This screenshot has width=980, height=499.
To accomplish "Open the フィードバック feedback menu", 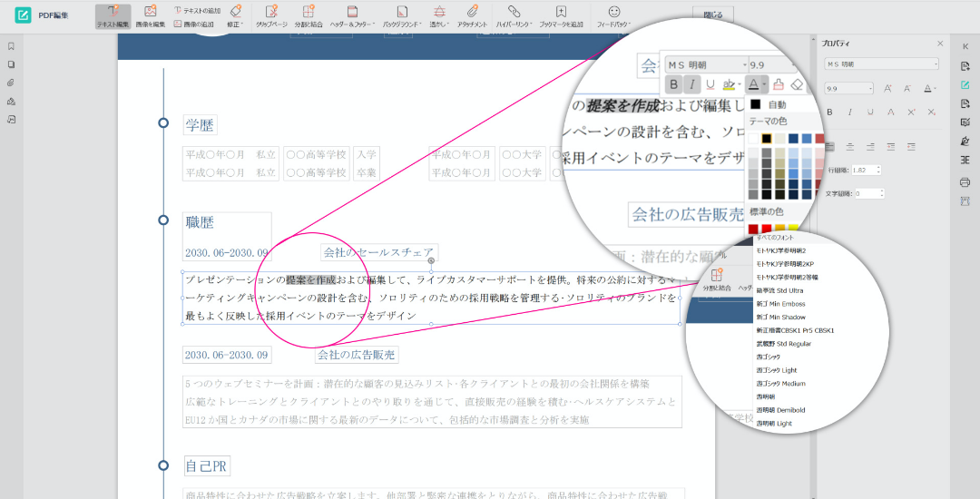I will pos(613,17).
